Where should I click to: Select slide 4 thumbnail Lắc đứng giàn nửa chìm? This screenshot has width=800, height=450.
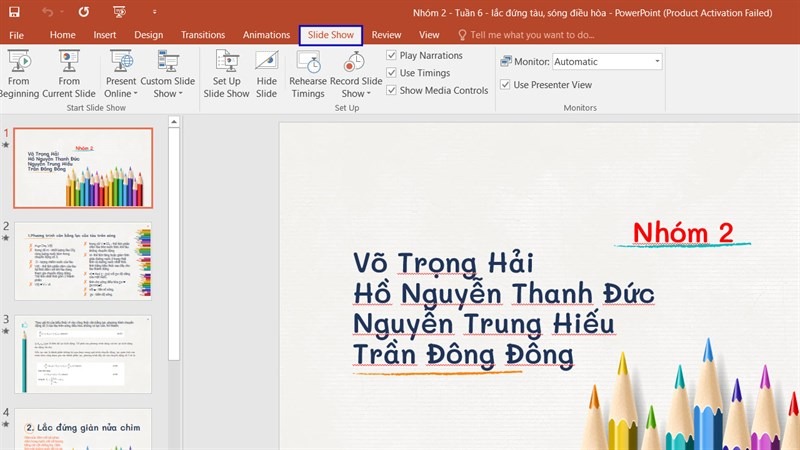tap(83, 429)
